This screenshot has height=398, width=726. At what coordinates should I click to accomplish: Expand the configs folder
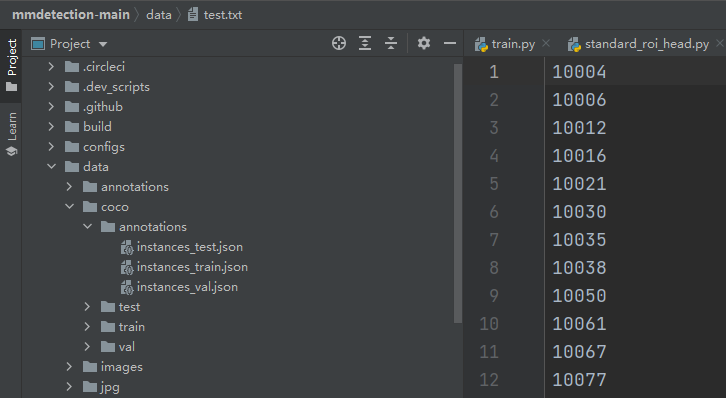[x=51, y=147]
